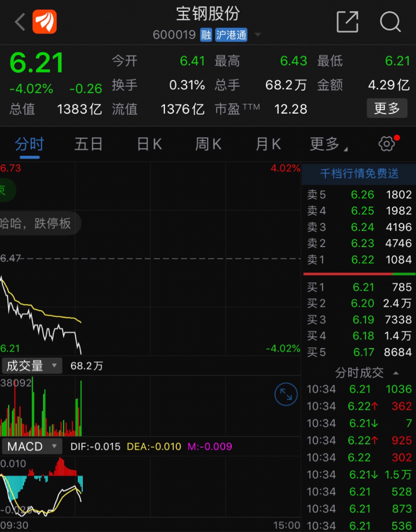Switch to the 月K tab
Viewport: 416px width, 532px height.
pyautogui.click(x=268, y=144)
